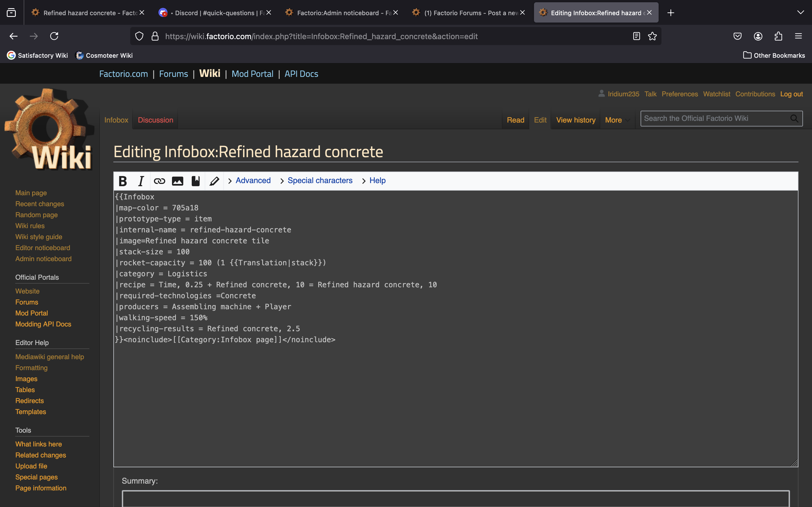Expand the Special characters section
Viewport: 812px width, 507px height.
[x=320, y=180]
